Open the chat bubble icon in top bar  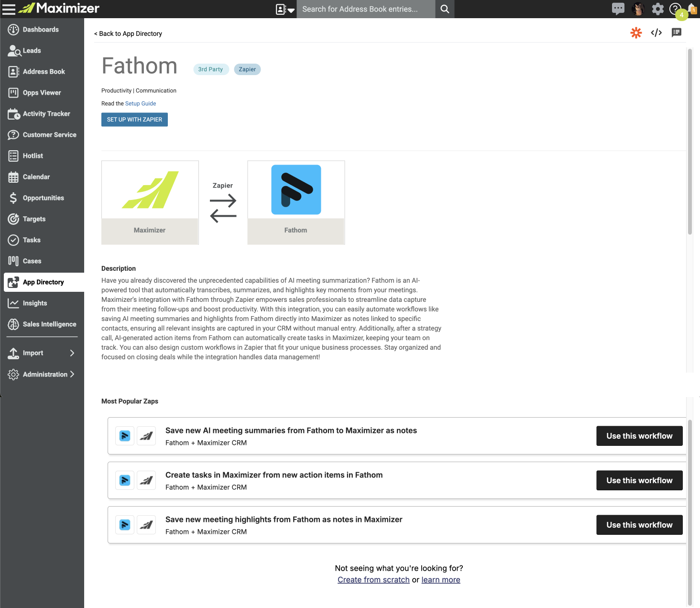point(618,9)
